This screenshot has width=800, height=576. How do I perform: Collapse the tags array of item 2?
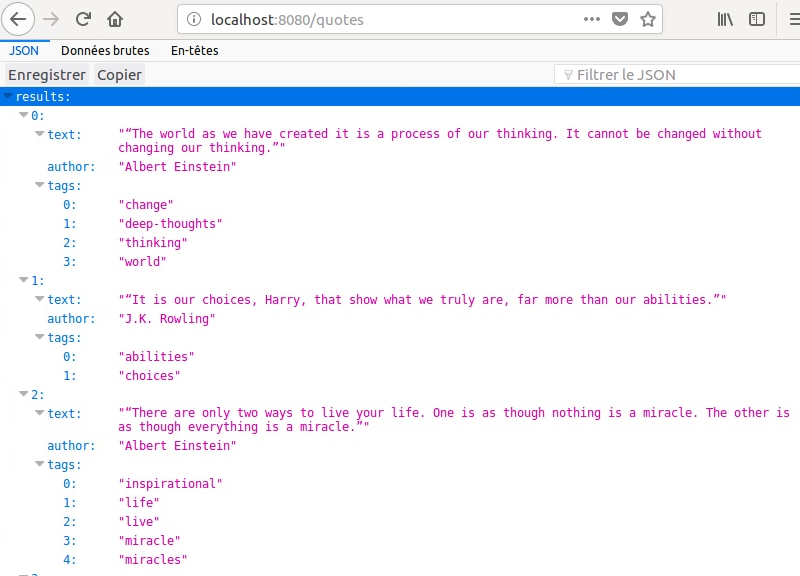coord(40,464)
